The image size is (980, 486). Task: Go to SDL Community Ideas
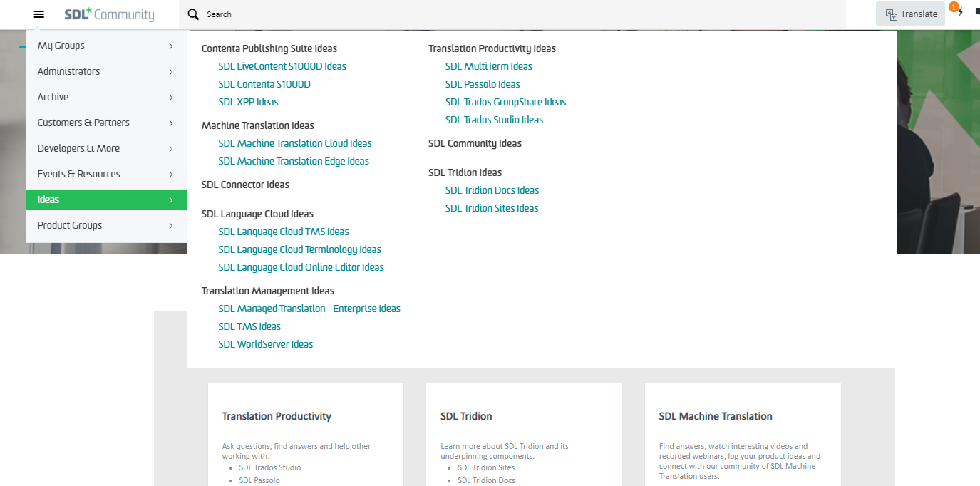(475, 143)
